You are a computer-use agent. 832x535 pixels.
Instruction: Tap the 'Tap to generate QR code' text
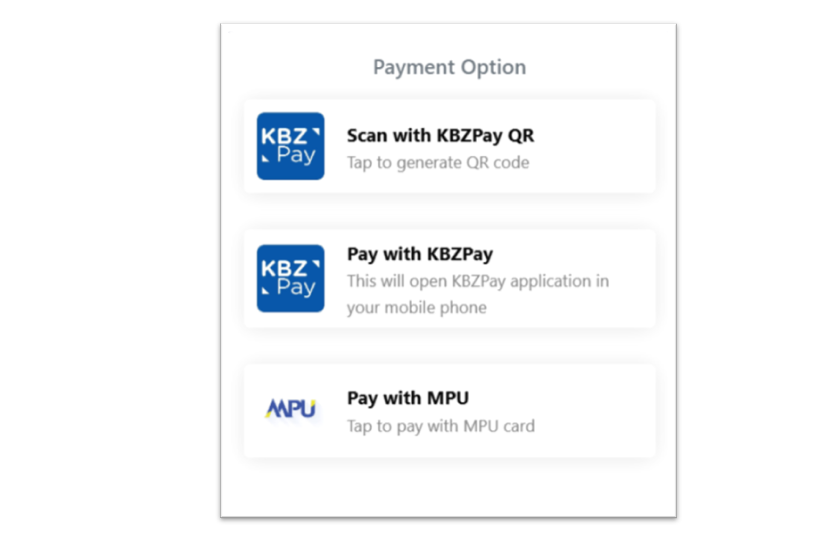438,162
